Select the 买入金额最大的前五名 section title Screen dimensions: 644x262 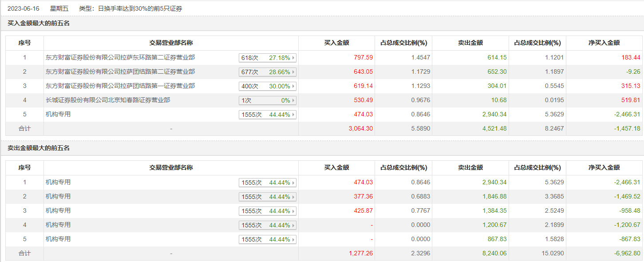pos(39,23)
